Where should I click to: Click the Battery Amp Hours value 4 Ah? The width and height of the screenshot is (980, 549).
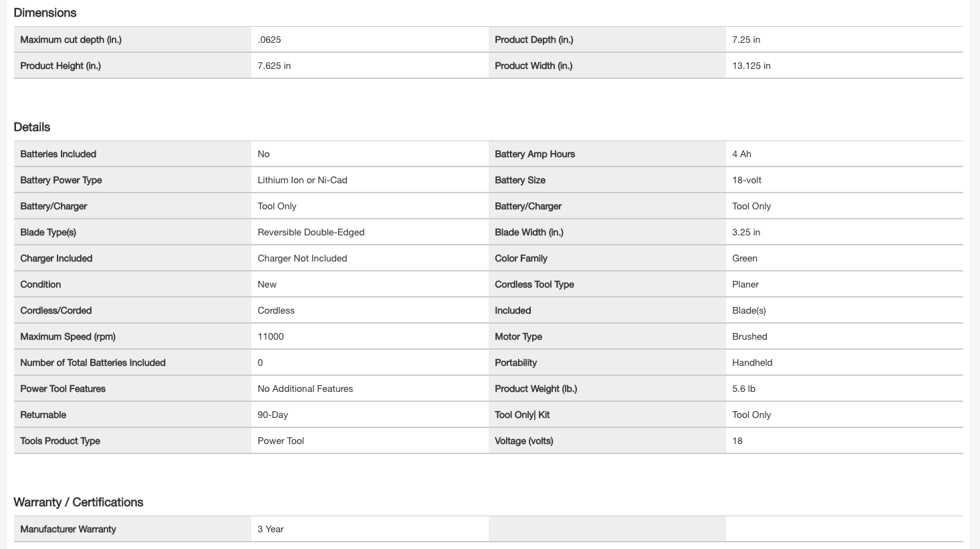(x=741, y=154)
